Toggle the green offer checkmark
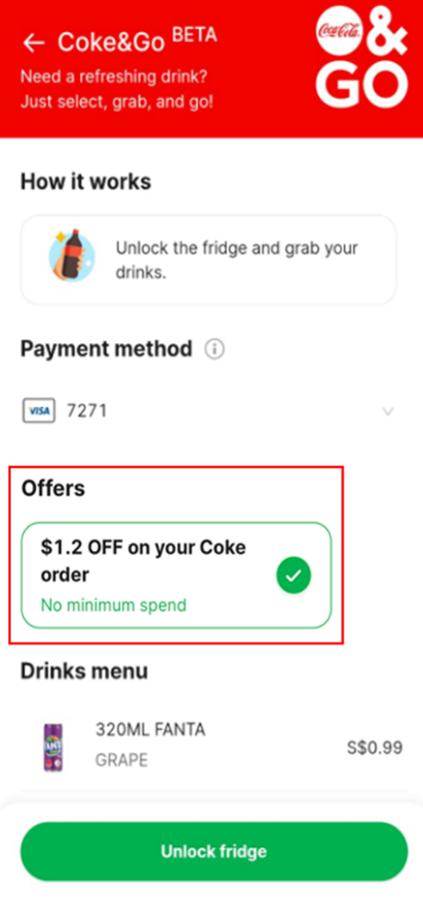Screen dimensions: 423x898 (293, 576)
